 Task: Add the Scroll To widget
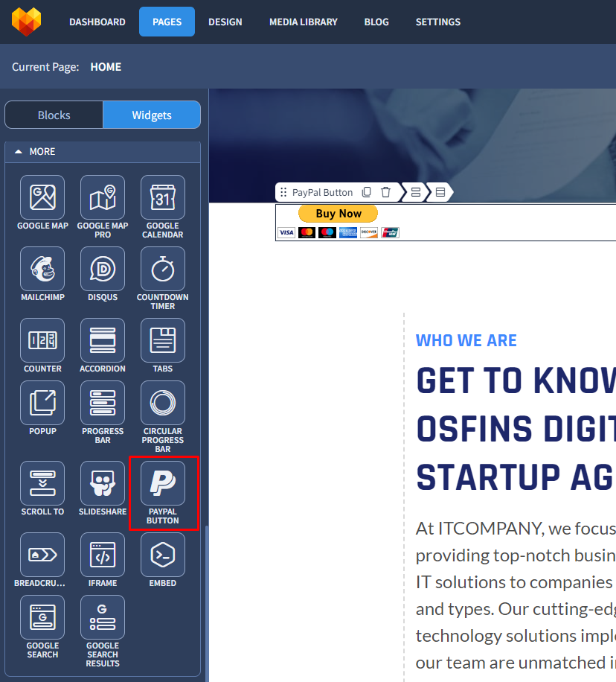(x=42, y=484)
